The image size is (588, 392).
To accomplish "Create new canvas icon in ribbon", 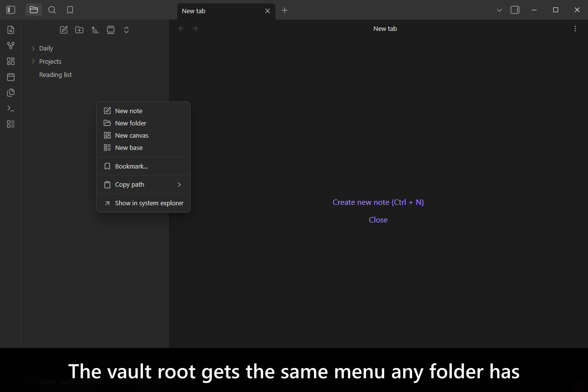I will (x=11, y=61).
